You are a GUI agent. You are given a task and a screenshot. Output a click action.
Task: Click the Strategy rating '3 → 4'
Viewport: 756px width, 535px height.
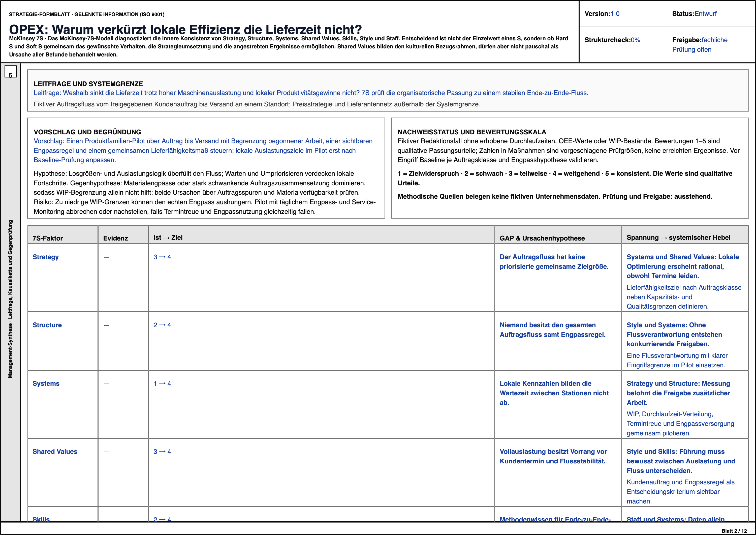162,257
